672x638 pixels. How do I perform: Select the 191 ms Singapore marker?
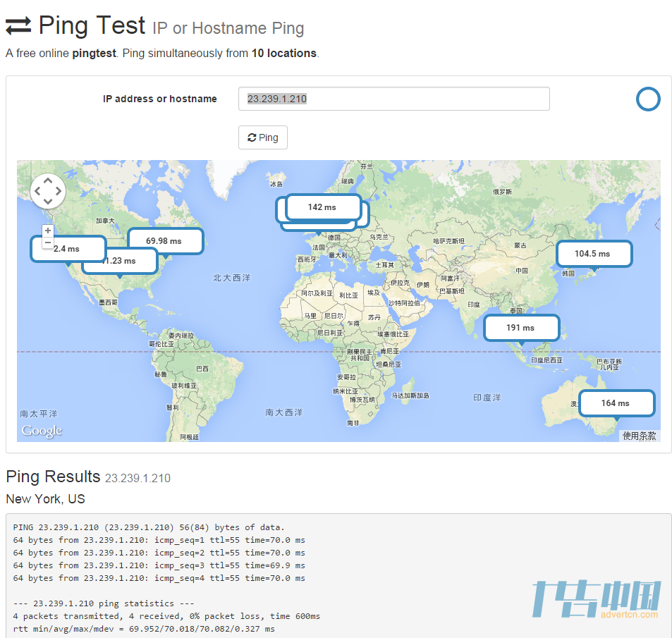520,328
